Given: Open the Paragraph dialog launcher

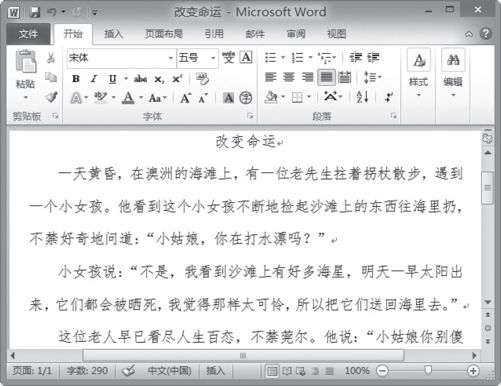Looking at the screenshot, I should click(x=394, y=116).
